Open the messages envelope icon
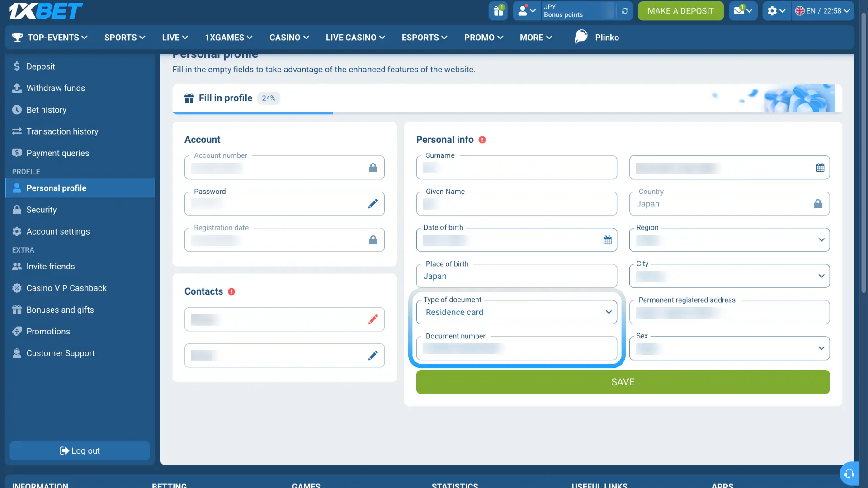 pyautogui.click(x=743, y=11)
